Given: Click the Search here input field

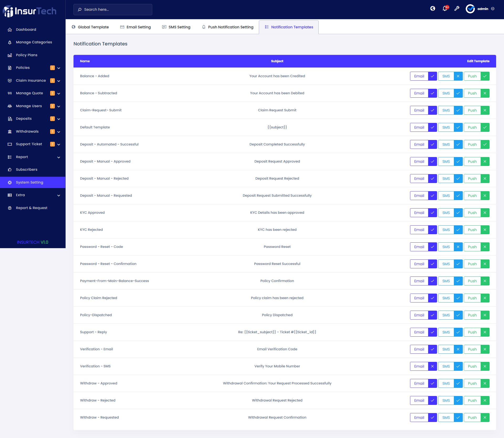Looking at the screenshot, I should (113, 9).
